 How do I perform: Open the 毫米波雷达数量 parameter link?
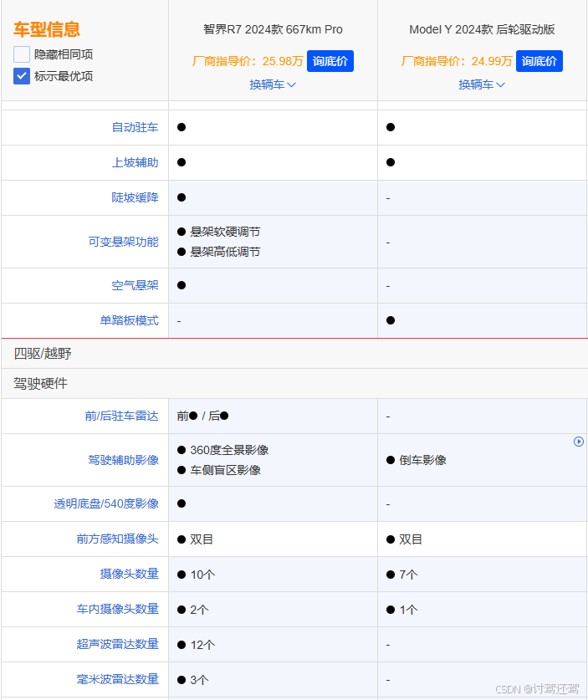point(117,679)
